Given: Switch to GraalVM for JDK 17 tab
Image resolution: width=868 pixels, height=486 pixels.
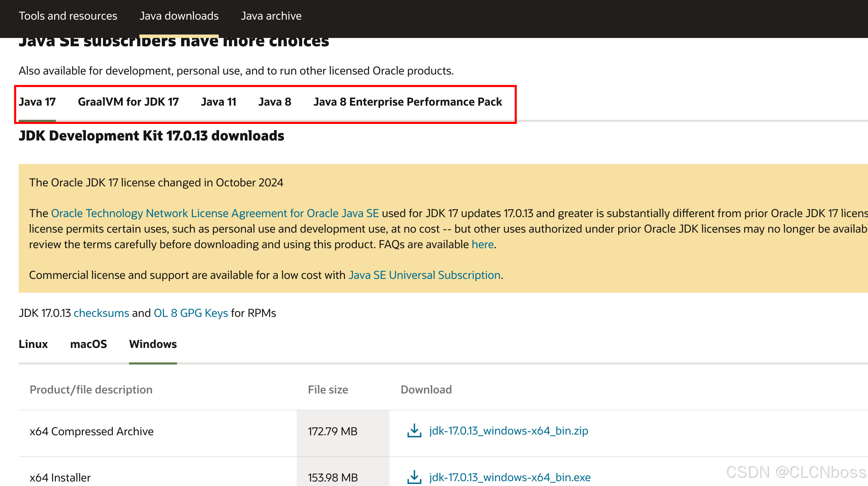Looking at the screenshot, I should click(x=128, y=102).
